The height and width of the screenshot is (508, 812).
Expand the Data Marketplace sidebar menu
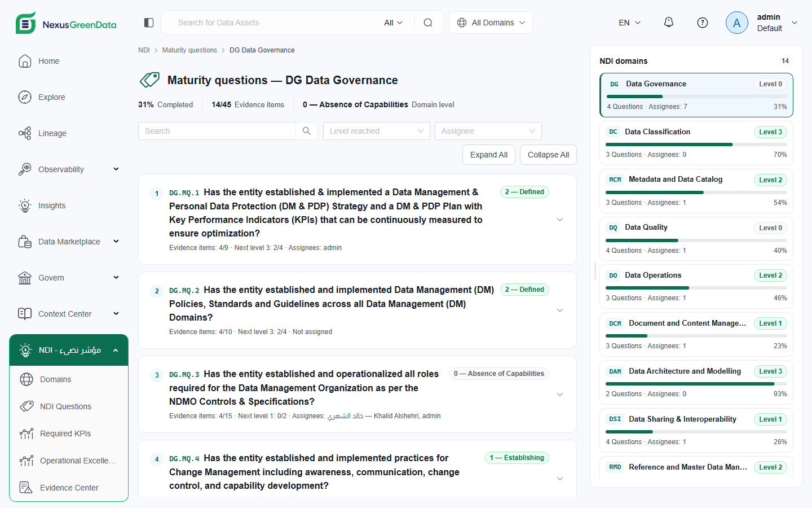69,242
